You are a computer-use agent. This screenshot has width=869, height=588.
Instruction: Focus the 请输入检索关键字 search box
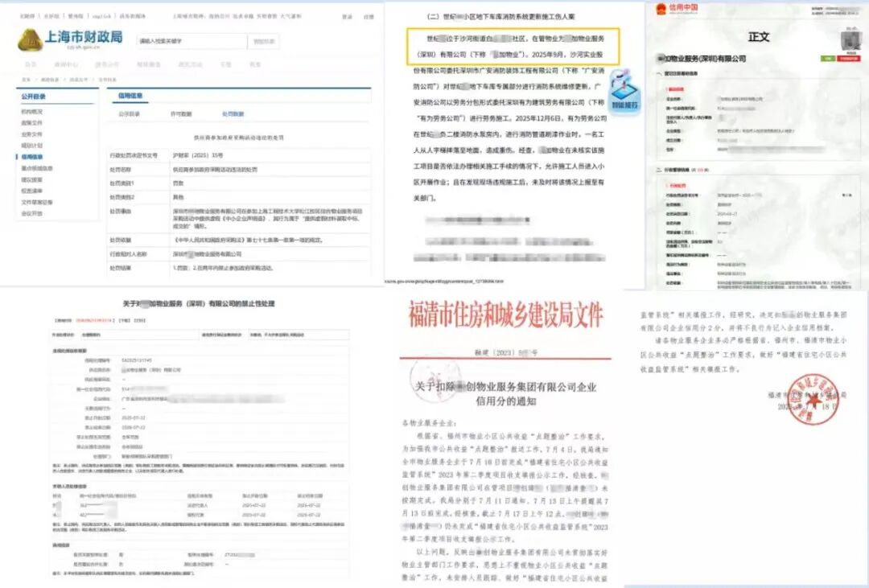click(192, 41)
